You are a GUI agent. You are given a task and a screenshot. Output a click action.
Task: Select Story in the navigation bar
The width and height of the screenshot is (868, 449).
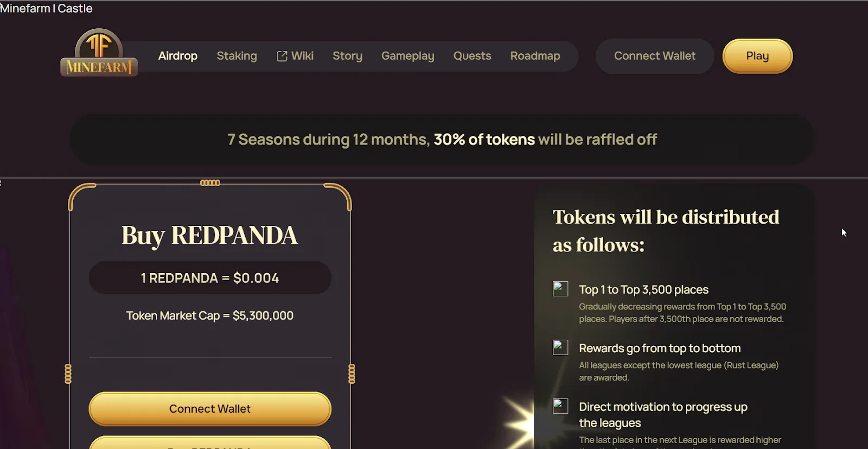tap(348, 56)
